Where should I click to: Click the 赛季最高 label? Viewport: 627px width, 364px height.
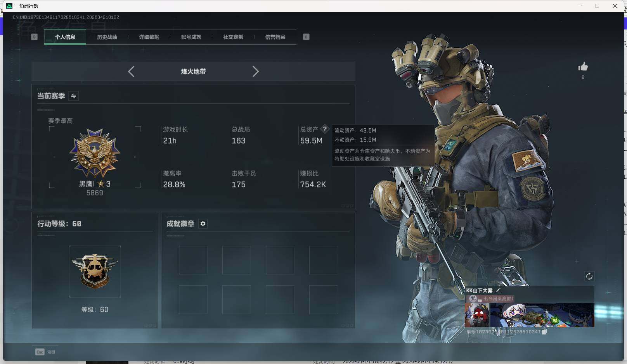(61, 121)
